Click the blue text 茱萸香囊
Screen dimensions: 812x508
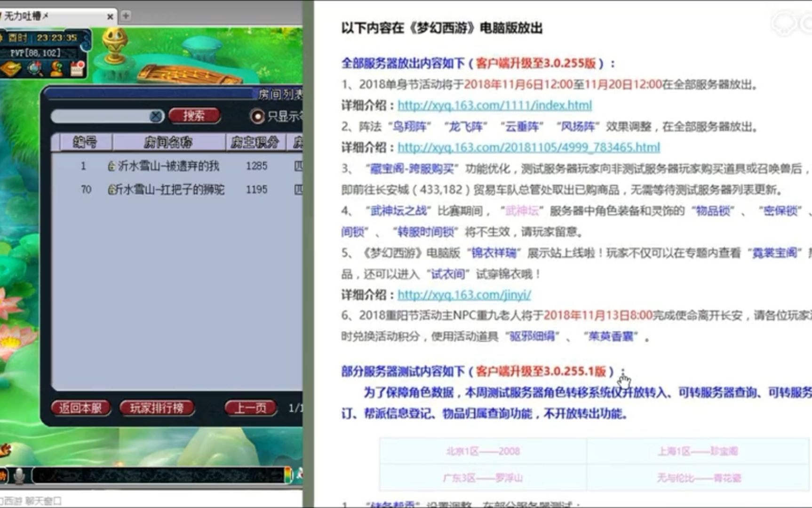611,337
